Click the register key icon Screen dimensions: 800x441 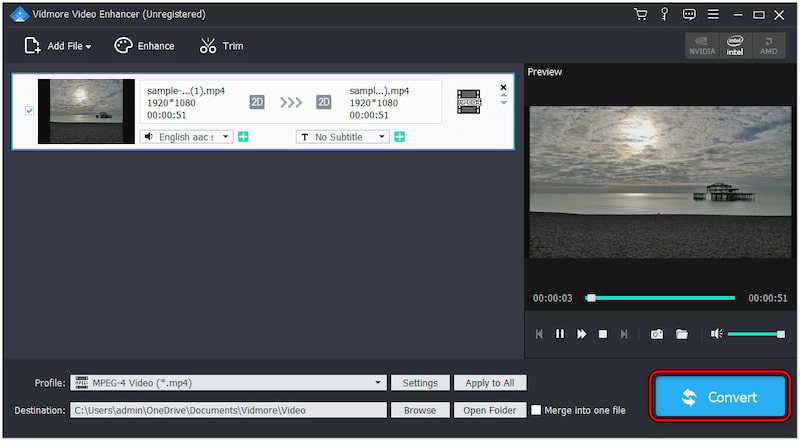point(664,14)
